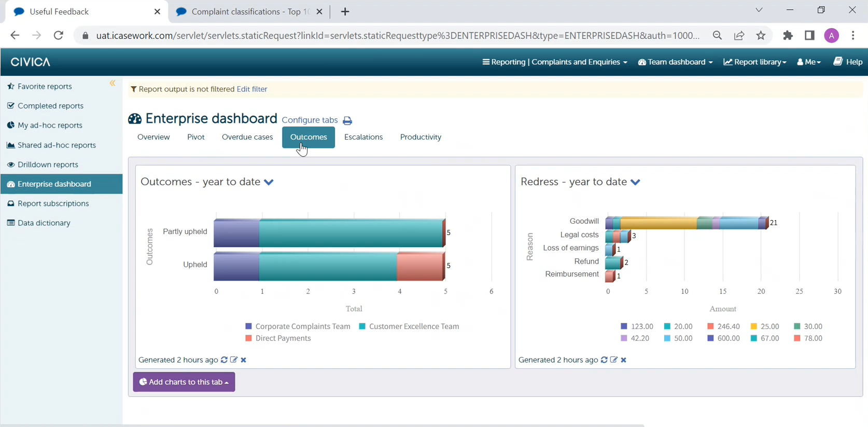Close the Useful Feedback tab
The image size is (868, 427).
tap(157, 11)
